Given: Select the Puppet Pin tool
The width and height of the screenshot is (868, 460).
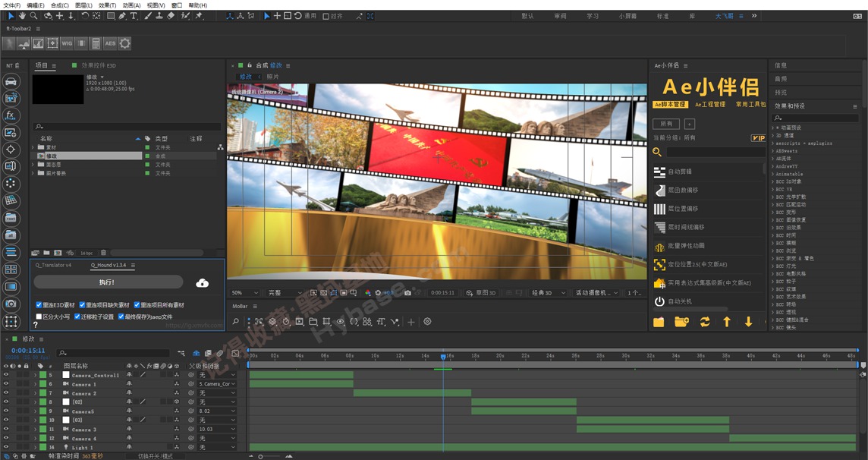Looking at the screenshot, I should (199, 16).
